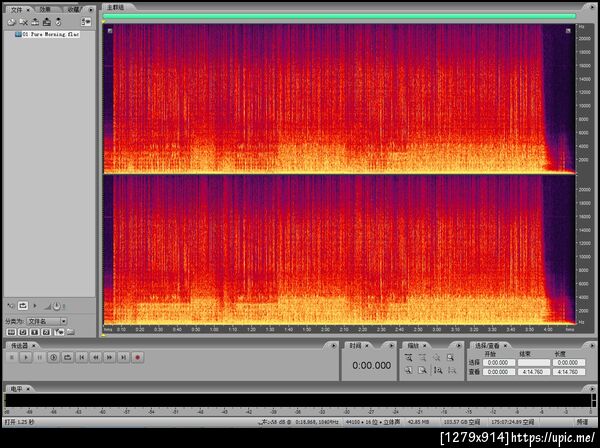This screenshot has height=448, width=600.
Task: Click the view 结束 field showing 4:14.760
Action: pos(533,372)
